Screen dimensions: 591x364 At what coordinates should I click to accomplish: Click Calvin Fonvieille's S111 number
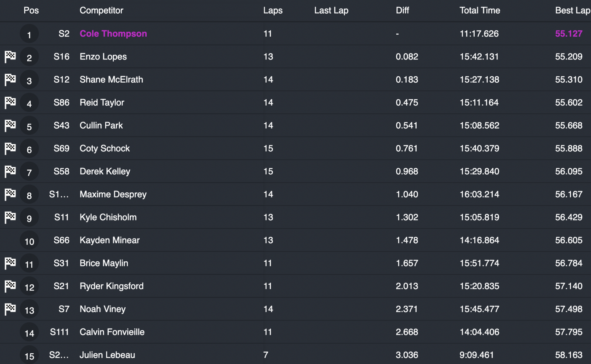tap(59, 332)
